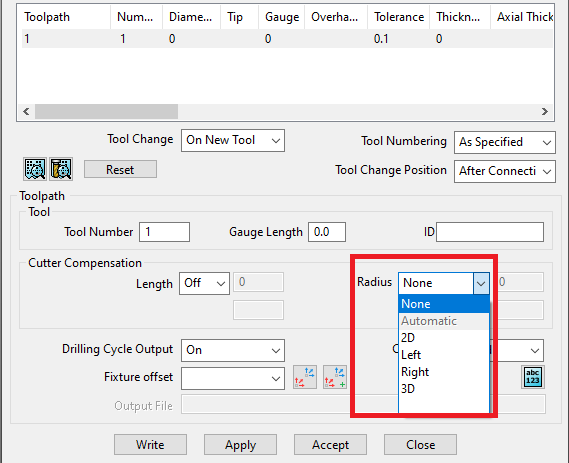Select Automatic in the Radius list
569x463 pixels.
pyautogui.click(x=444, y=321)
